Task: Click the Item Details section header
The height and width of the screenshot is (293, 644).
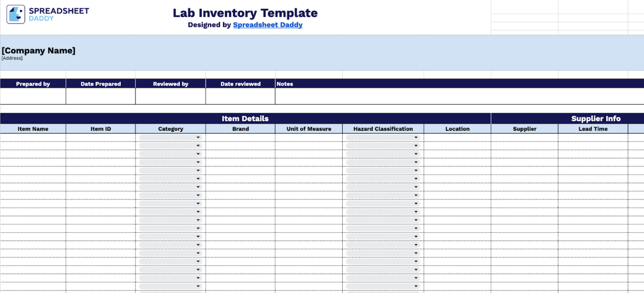Action: click(x=245, y=119)
